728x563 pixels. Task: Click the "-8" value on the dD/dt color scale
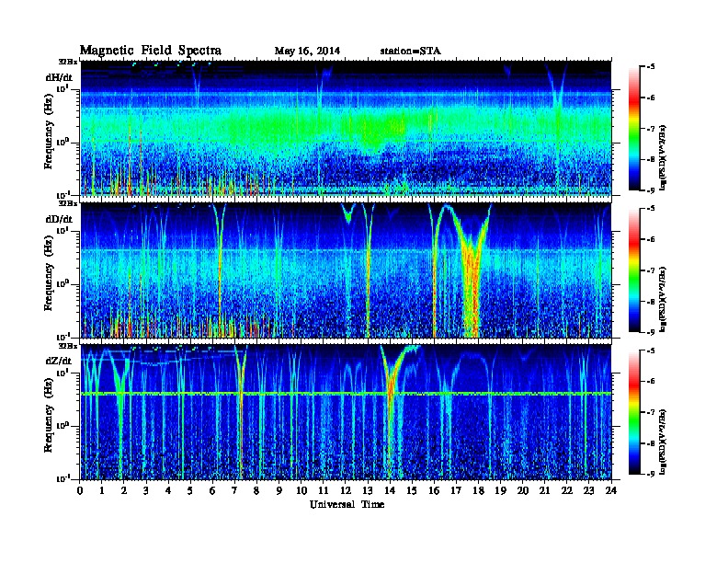point(651,302)
